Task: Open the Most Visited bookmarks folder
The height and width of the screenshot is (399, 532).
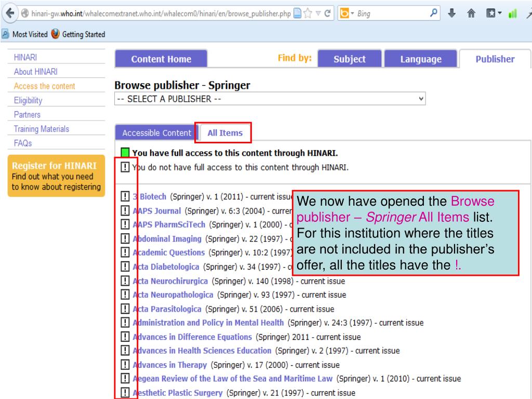Action: pyautogui.click(x=30, y=34)
